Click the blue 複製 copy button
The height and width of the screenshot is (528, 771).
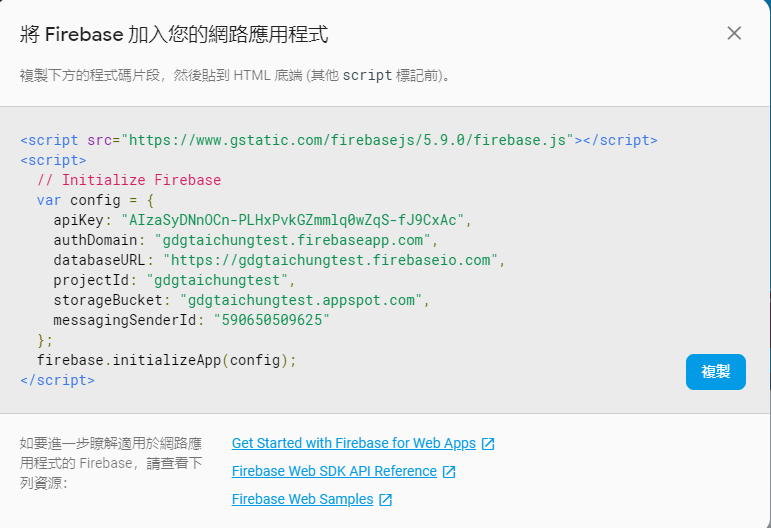click(x=715, y=372)
